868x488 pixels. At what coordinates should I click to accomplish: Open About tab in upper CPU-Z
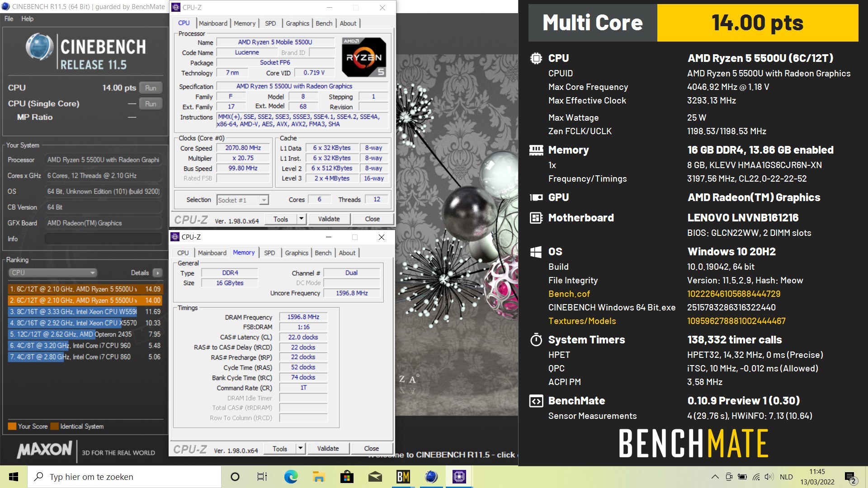coord(348,23)
